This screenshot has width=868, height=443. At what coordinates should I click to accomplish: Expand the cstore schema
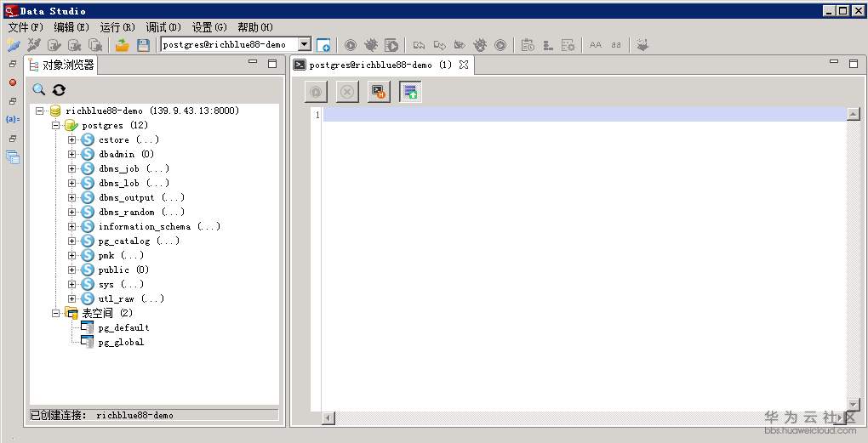(71, 140)
